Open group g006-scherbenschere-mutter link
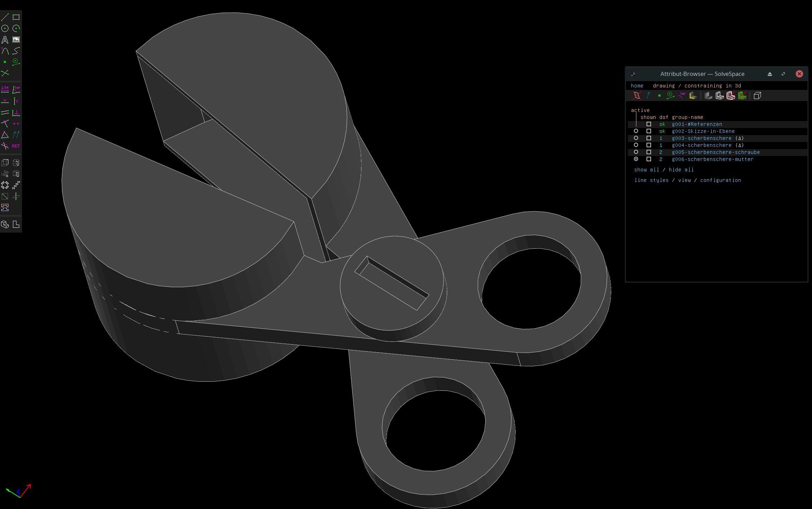812x509 pixels. (x=713, y=159)
